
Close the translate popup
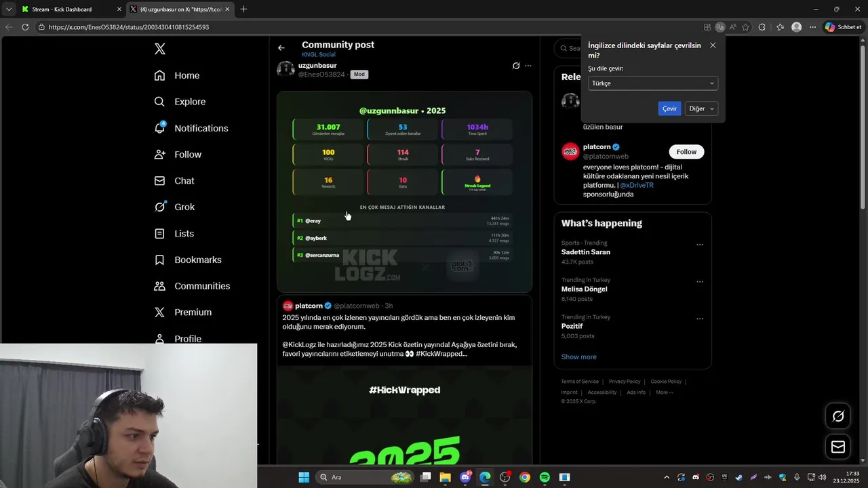click(713, 45)
